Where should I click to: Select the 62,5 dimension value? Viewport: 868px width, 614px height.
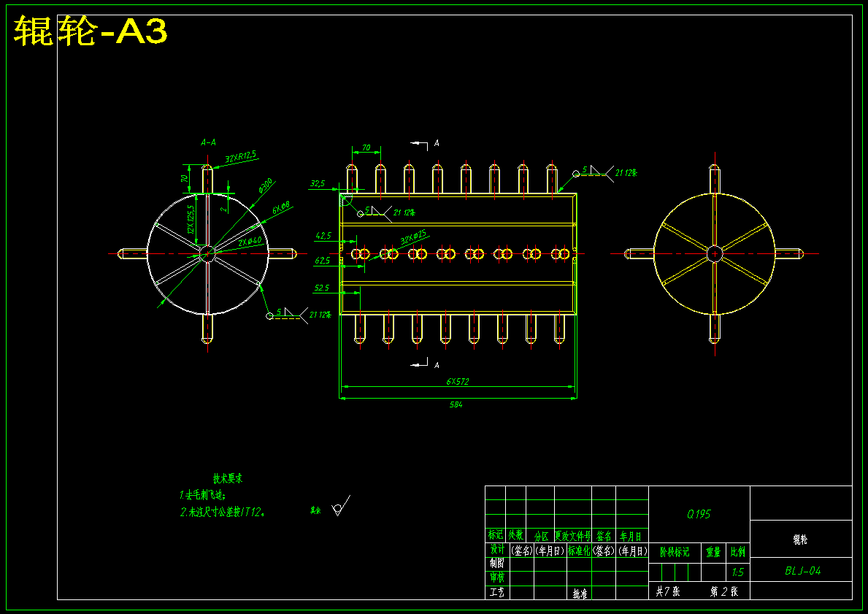coord(323,260)
